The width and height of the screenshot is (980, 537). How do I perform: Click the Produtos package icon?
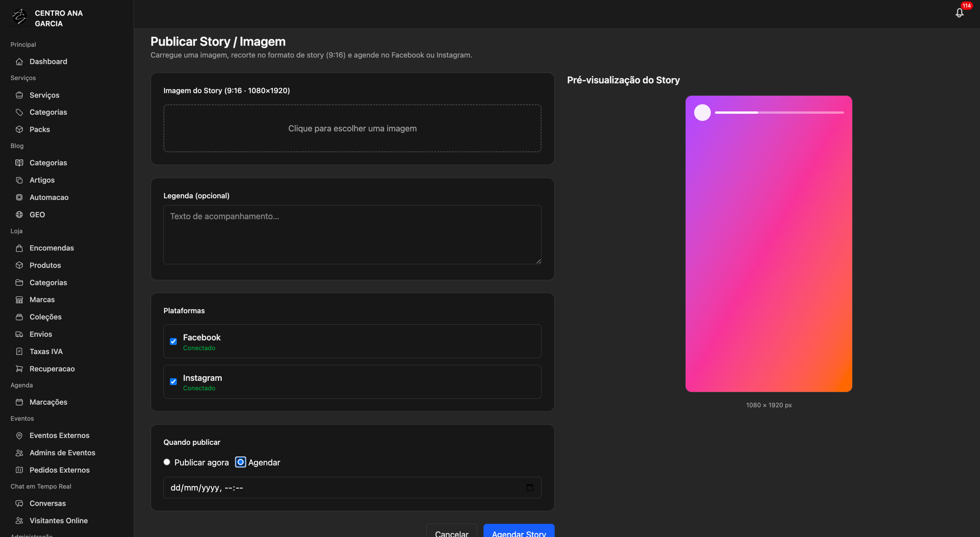point(19,265)
